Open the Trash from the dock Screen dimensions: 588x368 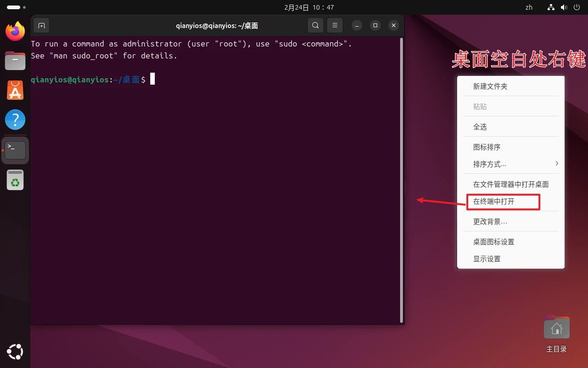click(15, 180)
